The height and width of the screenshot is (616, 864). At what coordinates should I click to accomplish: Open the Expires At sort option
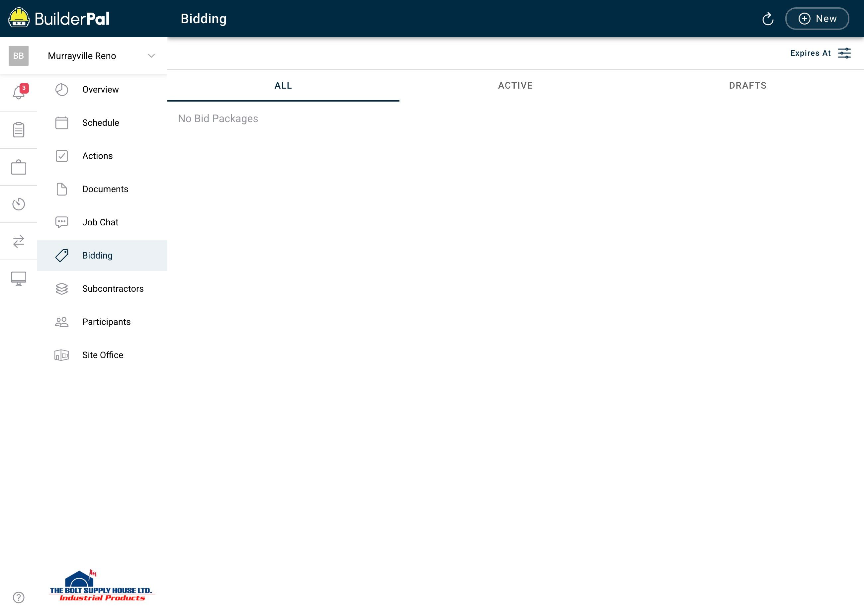tap(810, 53)
